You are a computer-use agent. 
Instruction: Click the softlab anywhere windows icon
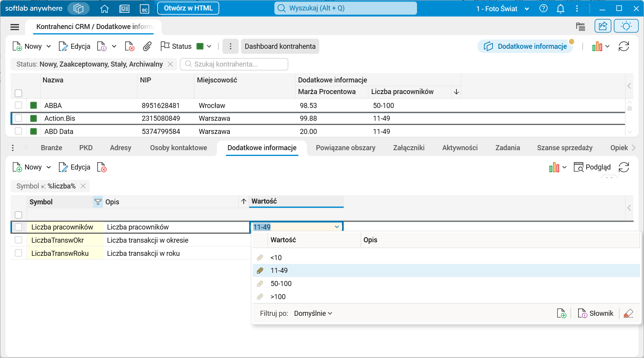(78, 9)
